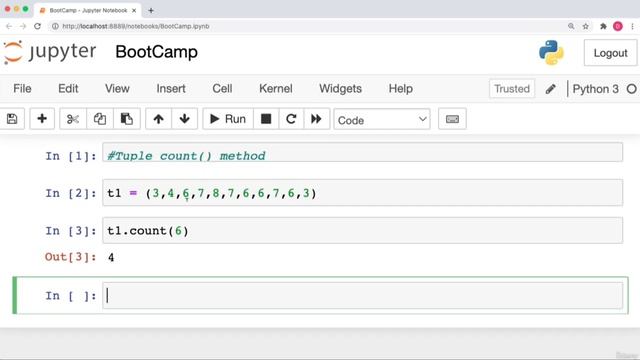The image size is (640, 360).
Task: Click the In [3] prompt label
Action: (x=71, y=231)
